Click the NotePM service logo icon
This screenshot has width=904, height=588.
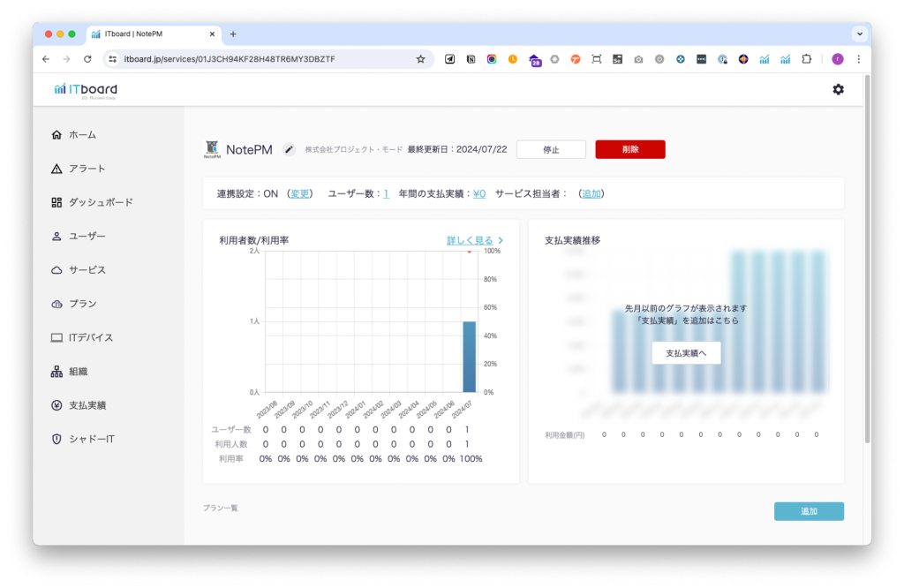click(212, 149)
